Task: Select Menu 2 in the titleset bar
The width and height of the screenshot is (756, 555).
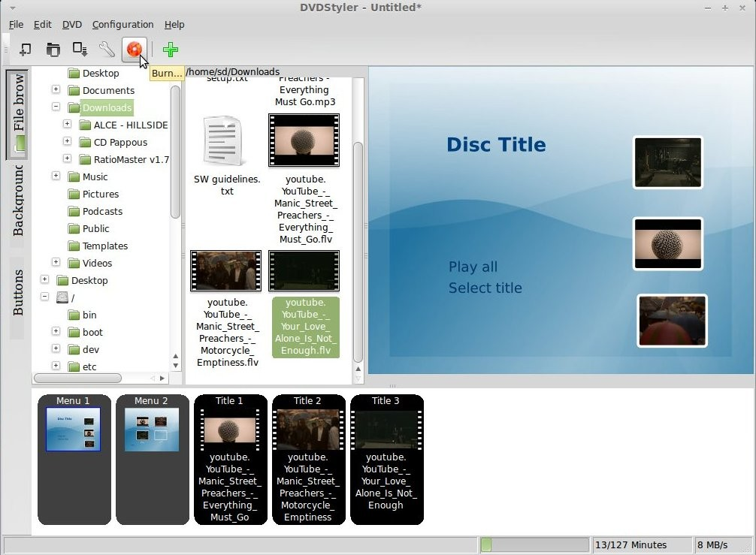Action: pyautogui.click(x=153, y=460)
